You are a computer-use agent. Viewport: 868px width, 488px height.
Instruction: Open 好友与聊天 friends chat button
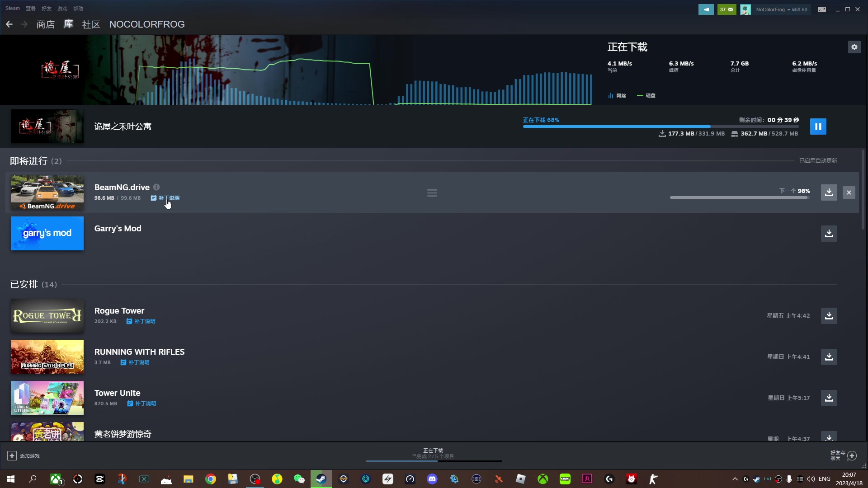pyautogui.click(x=844, y=455)
